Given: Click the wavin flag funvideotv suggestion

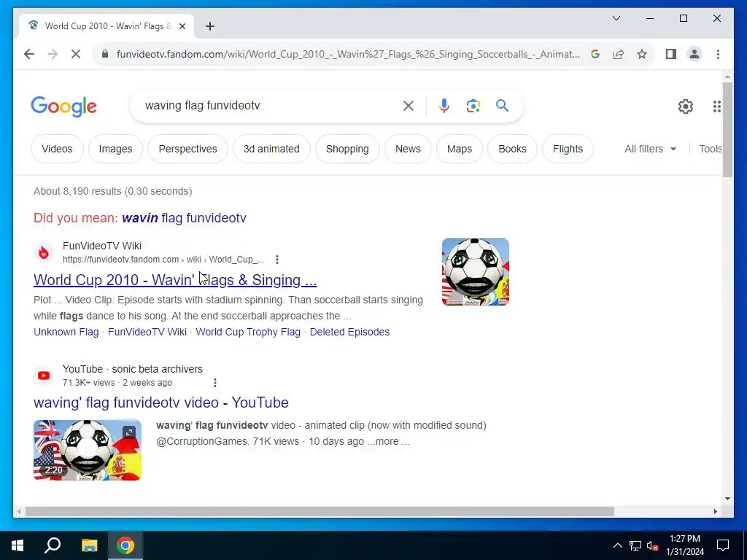Looking at the screenshot, I should (184, 218).
